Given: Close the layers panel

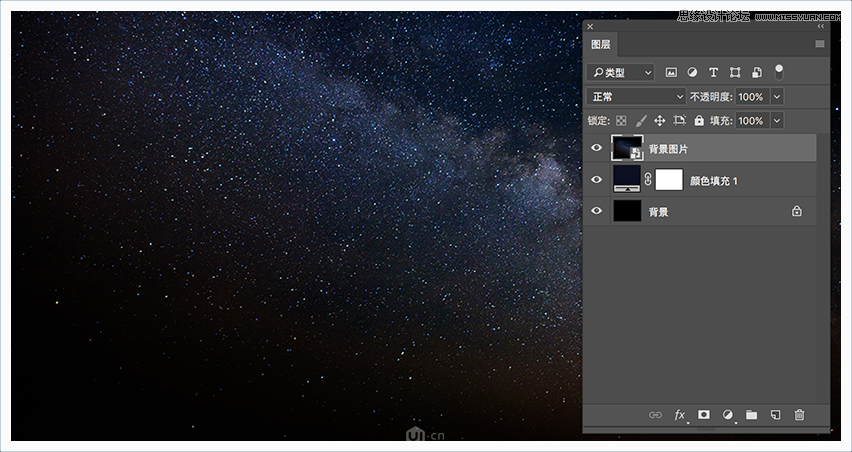Looking at the screenshot, I should click(590, 27).
